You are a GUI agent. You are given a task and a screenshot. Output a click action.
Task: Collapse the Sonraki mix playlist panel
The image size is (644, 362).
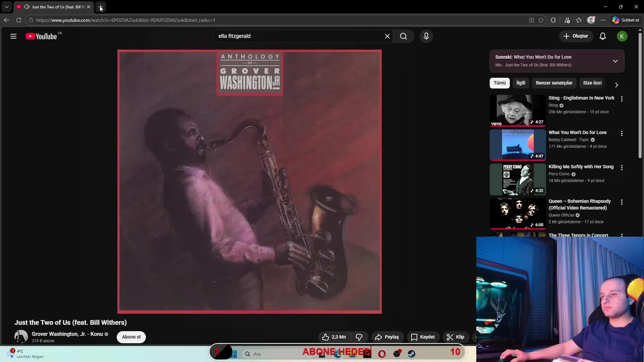[x=615, y=61]
